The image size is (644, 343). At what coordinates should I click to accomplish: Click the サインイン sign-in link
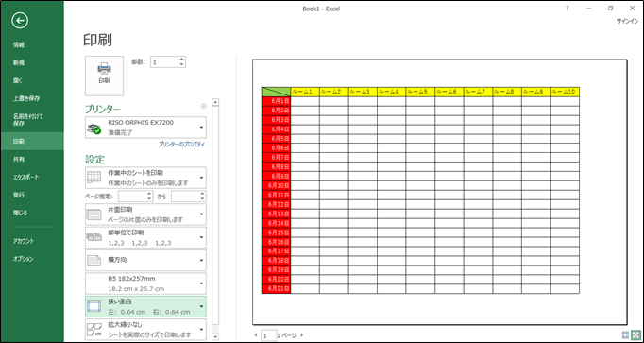pos(627,22)
